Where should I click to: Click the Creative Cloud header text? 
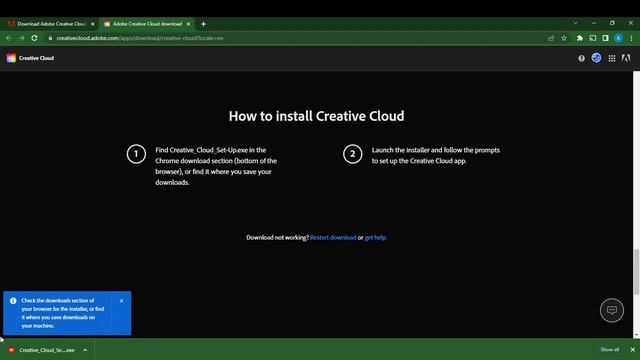coord(36,58)
